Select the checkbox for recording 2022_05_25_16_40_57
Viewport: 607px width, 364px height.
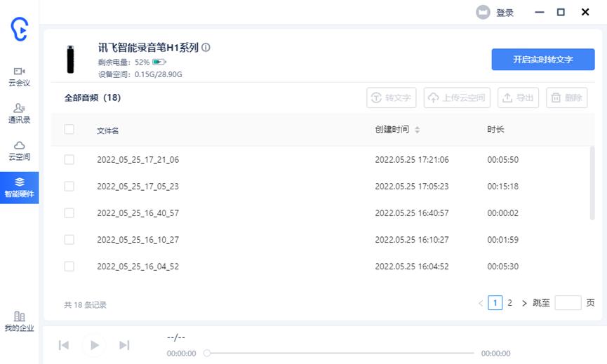(x=69, y=213)
